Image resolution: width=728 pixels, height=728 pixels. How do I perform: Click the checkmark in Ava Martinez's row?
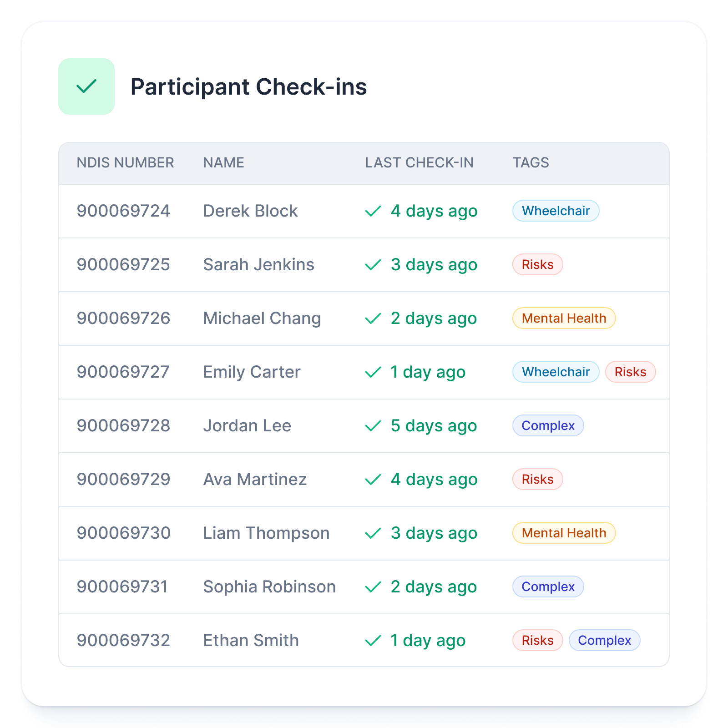(373, 480)
